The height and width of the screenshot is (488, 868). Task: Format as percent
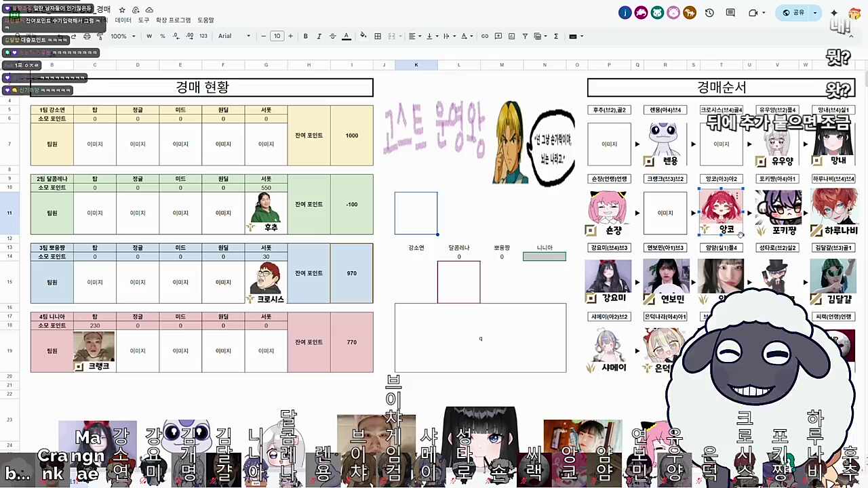[162, 36]
